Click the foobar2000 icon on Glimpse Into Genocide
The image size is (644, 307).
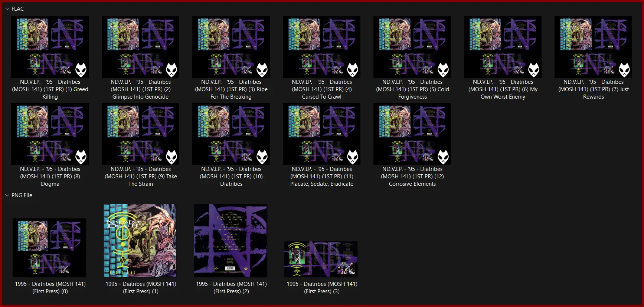pyautogui.click(x=171, y=70)
